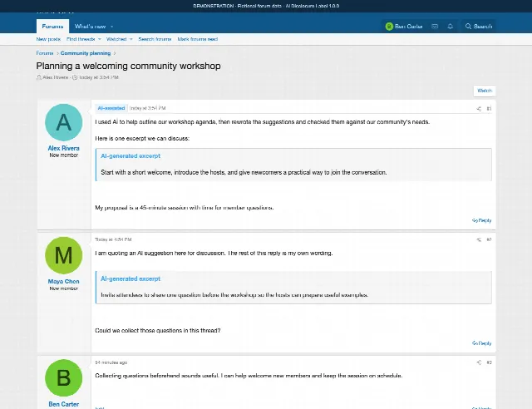Go to Community planning breadcrumb
Image resolution: width=532 pixels, height=409 pixels.
pos(86,53)
